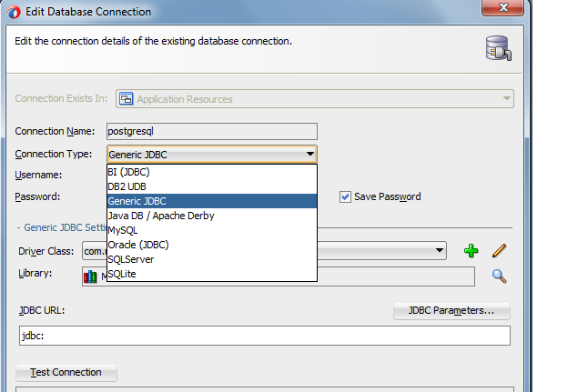Viewport: 588px width, 392px height.
Task: Click the JDBC URL text field
Action: (265, 336)
